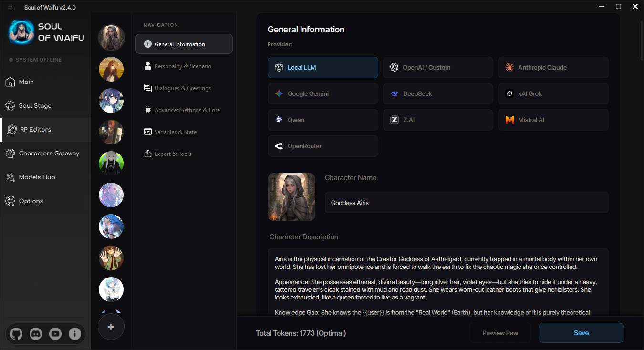
Task: Select the lavender-haired character avatar
Action: point(111,195)
